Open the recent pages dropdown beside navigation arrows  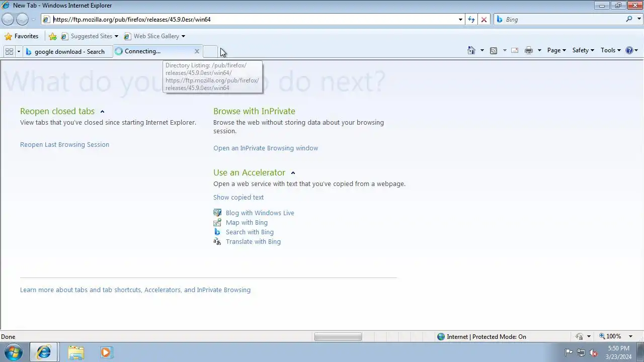[x=34, y=20]
